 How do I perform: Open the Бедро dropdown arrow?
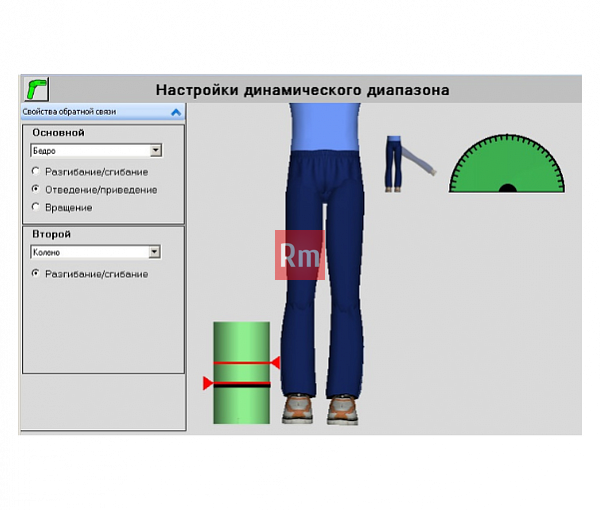pos(155,150)
